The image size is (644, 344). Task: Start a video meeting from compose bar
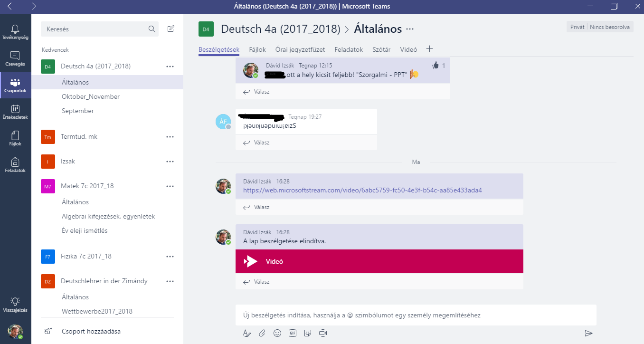(x=323, y=333)
